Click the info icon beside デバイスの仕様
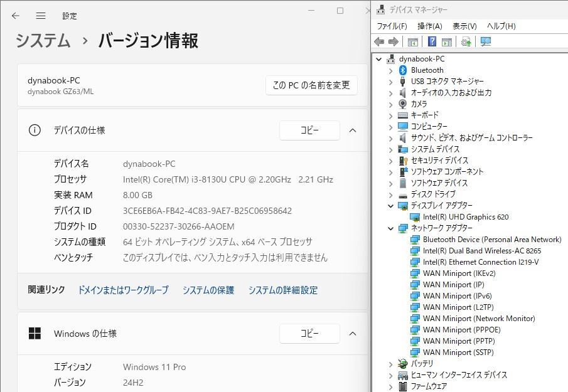568x392 pixels. tap(35, 130)
